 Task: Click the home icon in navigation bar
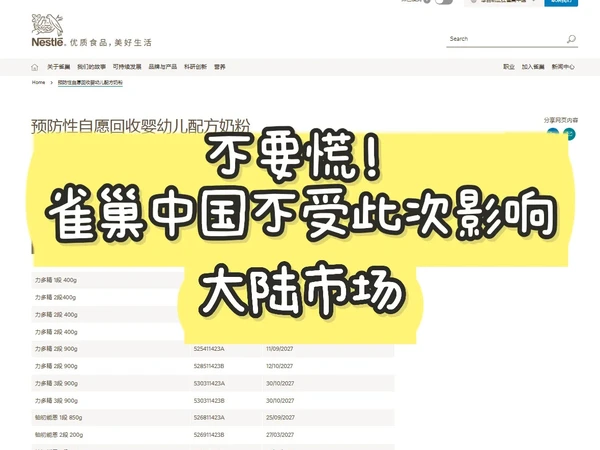coord(34,67)
